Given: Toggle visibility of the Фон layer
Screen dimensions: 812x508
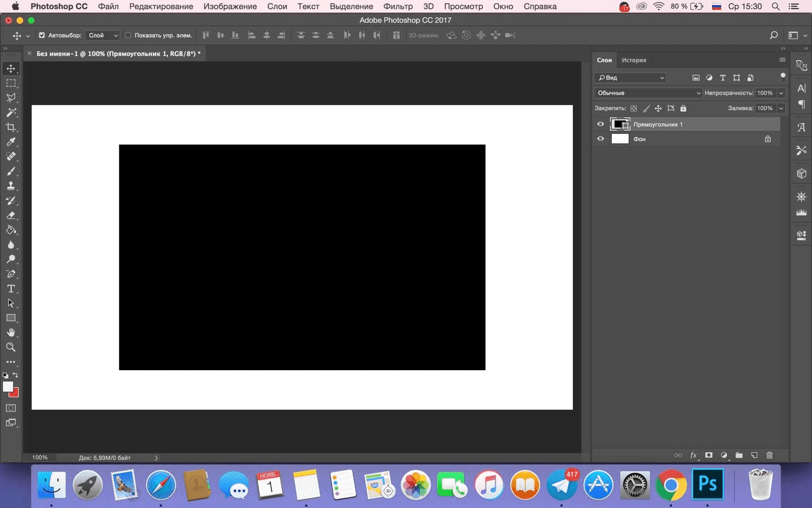Looking at the screenshot, I should [x=601, y=139].
